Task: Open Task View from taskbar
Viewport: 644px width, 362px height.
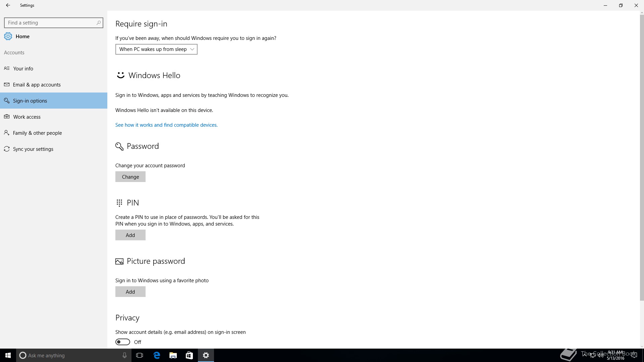Action: coord(140,355)
